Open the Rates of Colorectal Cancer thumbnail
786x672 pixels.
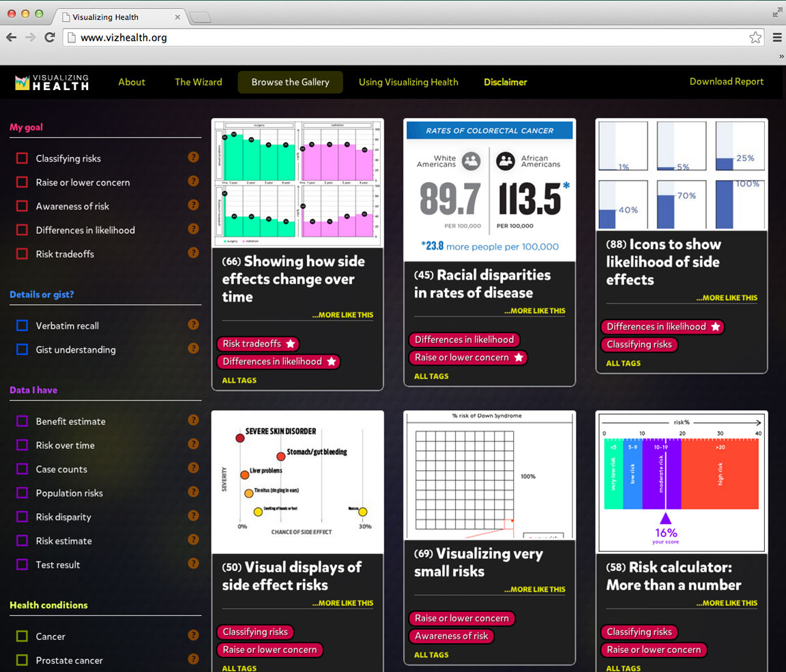(489, 190)
